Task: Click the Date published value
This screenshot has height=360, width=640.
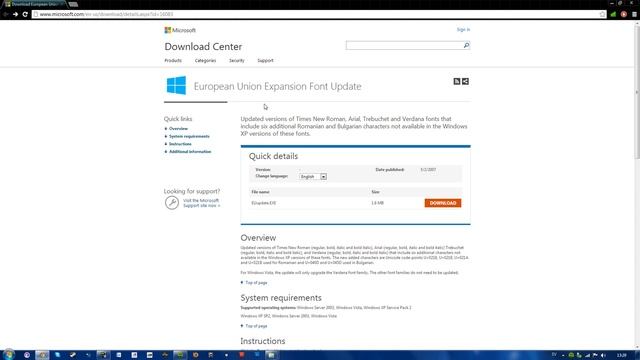Action: [x=428, y=169]
